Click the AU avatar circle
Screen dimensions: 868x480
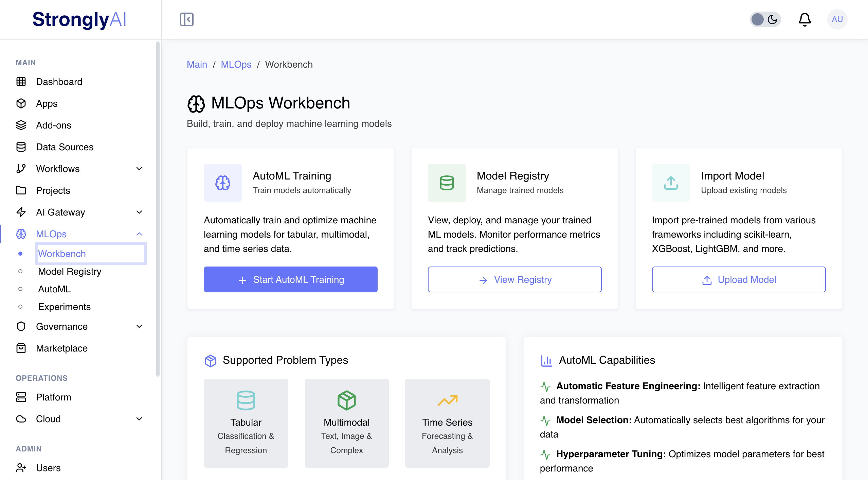pyautogui.click(x=837, y=19)
